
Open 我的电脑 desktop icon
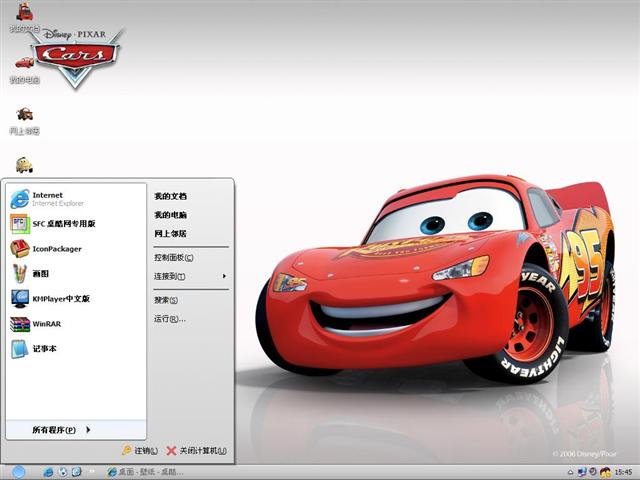point(24,70)
